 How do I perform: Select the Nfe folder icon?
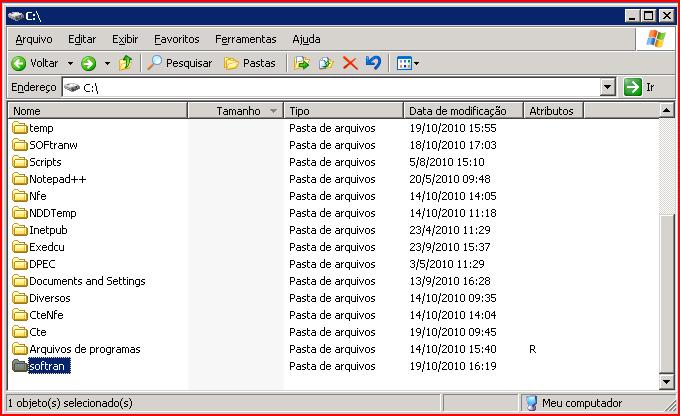20,196
